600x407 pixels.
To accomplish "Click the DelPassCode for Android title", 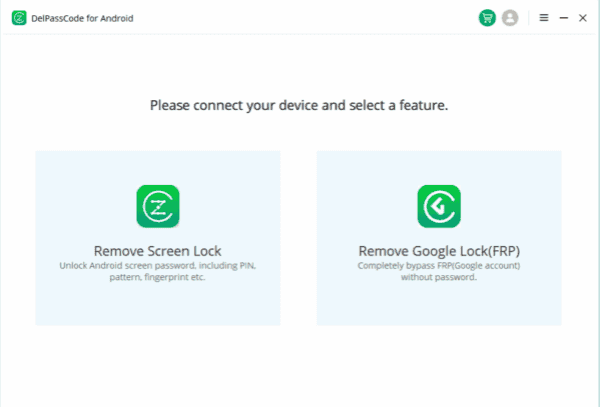I will (x=82, y=18).
